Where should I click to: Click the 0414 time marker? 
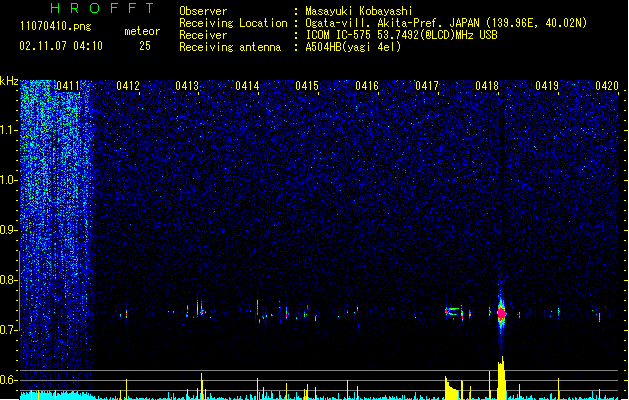(247, 86)
